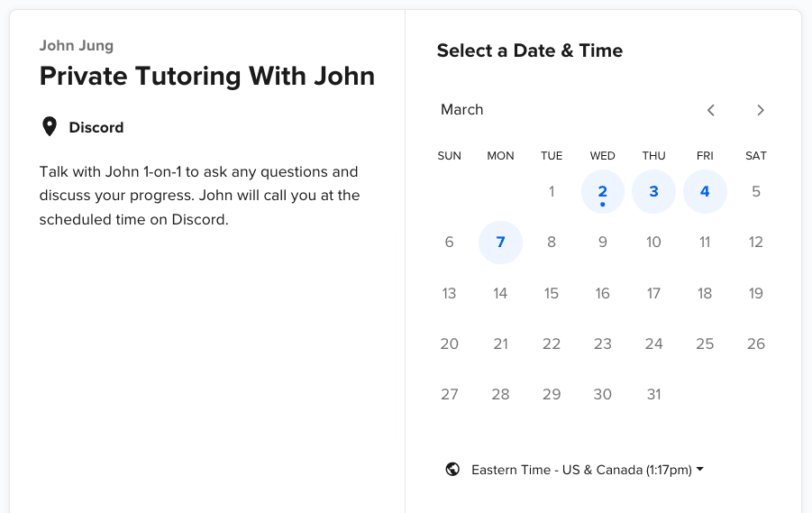Select Thursday March 3
Screen dimensions: 812x513
(653, 192)
